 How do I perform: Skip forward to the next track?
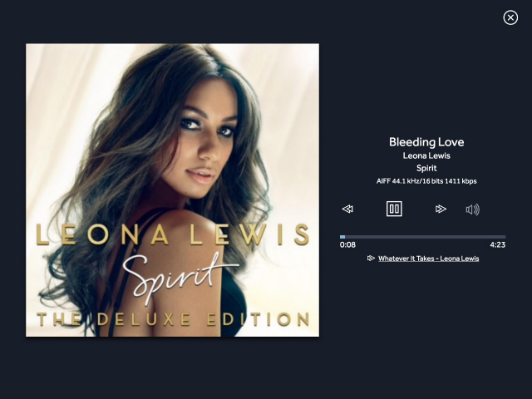tap(441, 209)
